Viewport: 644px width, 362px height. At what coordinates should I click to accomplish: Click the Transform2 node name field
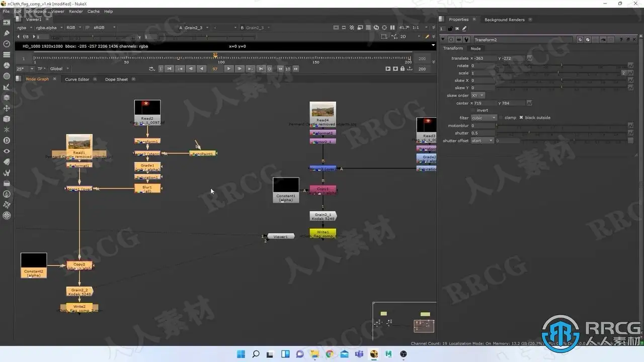[524, 40]
